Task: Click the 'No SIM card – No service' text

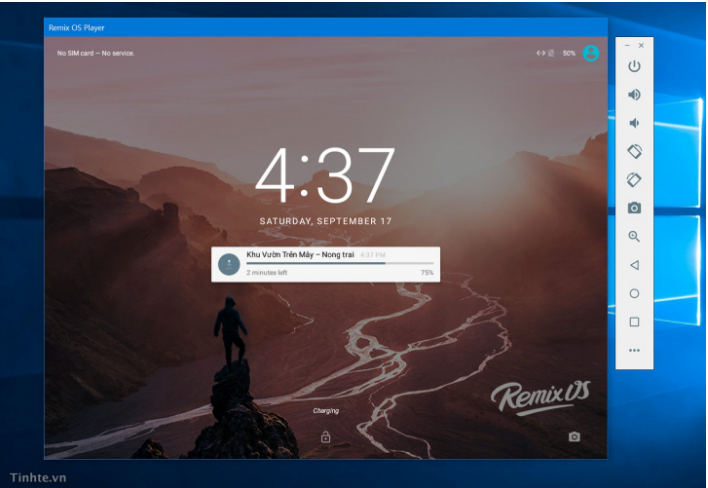Action: click(96, 53)
